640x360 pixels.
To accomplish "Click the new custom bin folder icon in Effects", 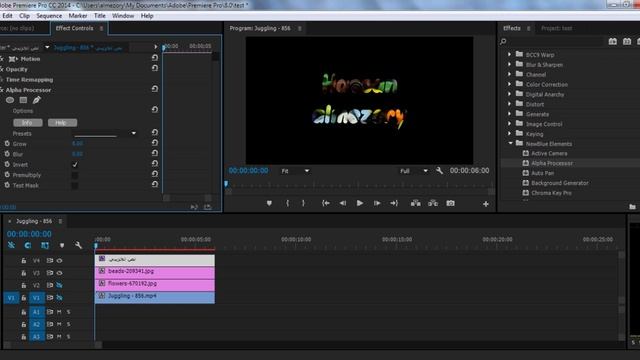I will coord(632,207).
